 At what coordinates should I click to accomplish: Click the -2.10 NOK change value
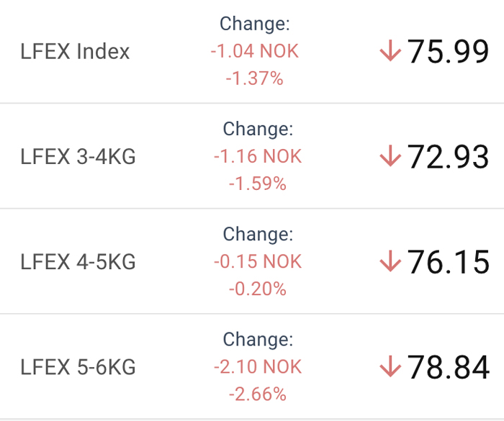pyautogui.click(x=258, y=366)
